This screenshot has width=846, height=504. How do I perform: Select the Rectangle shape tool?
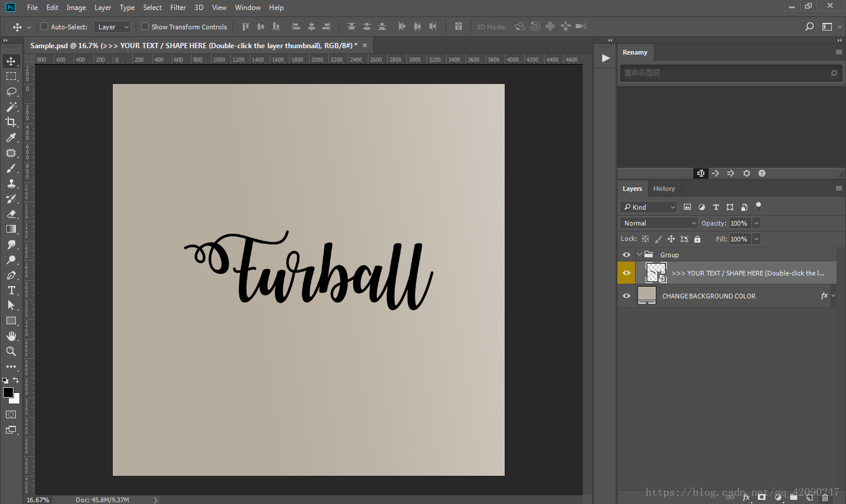pos(11,321)
